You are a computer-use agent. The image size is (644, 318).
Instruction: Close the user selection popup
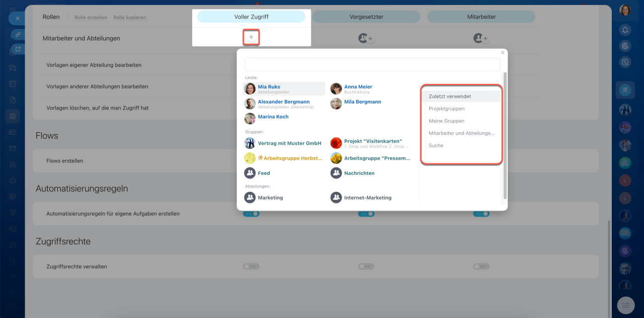[x=502, y=53]
